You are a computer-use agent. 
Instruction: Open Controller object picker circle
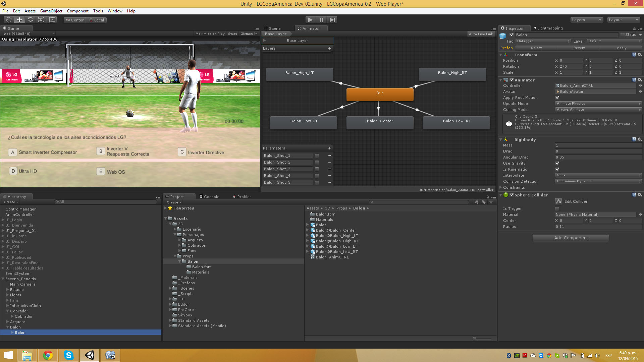tap(640, 85)
